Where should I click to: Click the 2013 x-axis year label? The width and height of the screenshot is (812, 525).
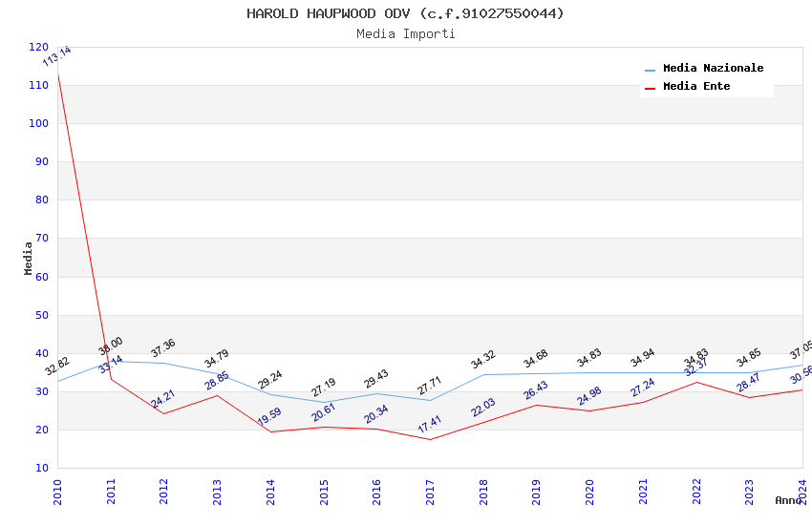tap(217, 493)
